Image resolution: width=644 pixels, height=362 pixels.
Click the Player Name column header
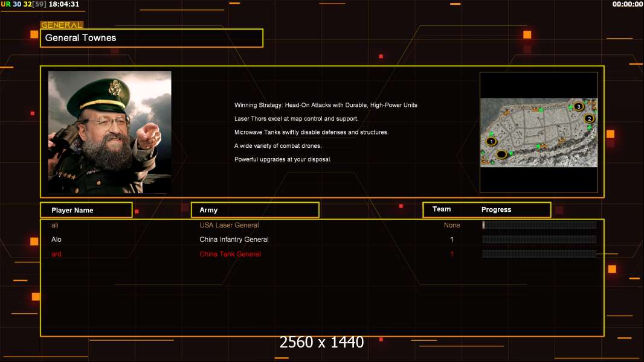point(86,210)
